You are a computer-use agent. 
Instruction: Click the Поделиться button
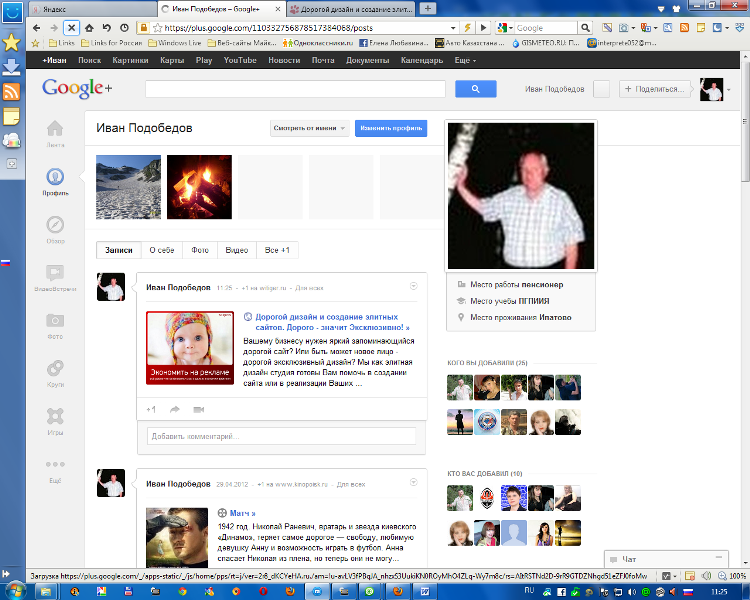pos(655,89)
